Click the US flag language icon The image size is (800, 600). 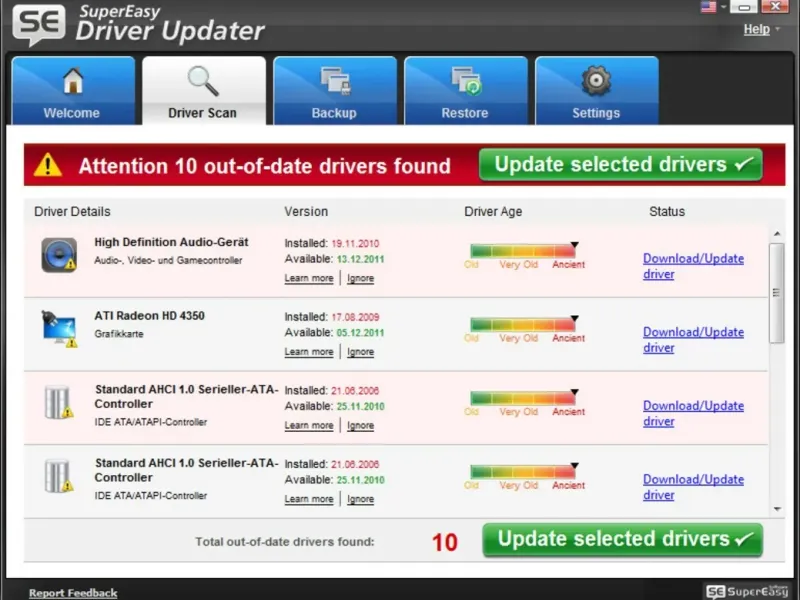[x=709, y=7]
